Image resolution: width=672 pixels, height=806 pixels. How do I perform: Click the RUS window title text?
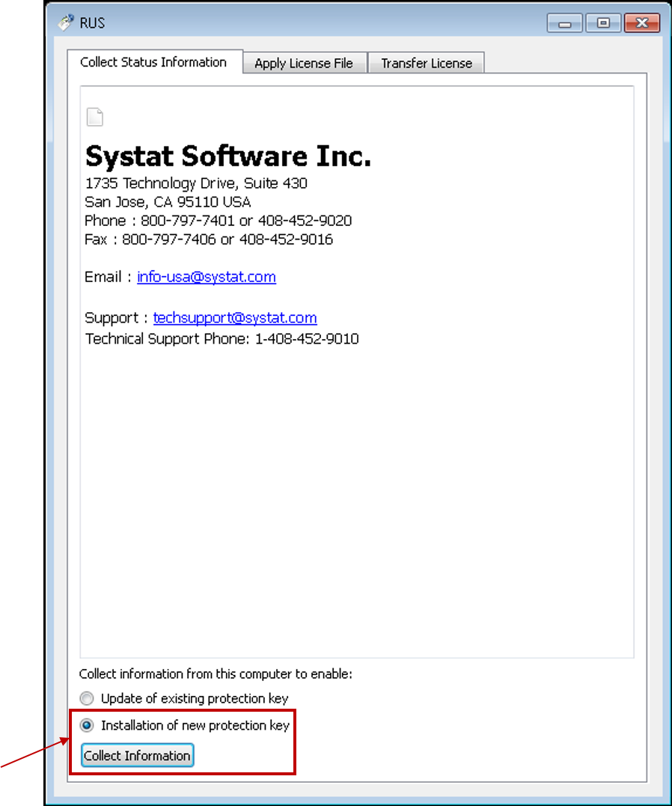coord(92,23)
